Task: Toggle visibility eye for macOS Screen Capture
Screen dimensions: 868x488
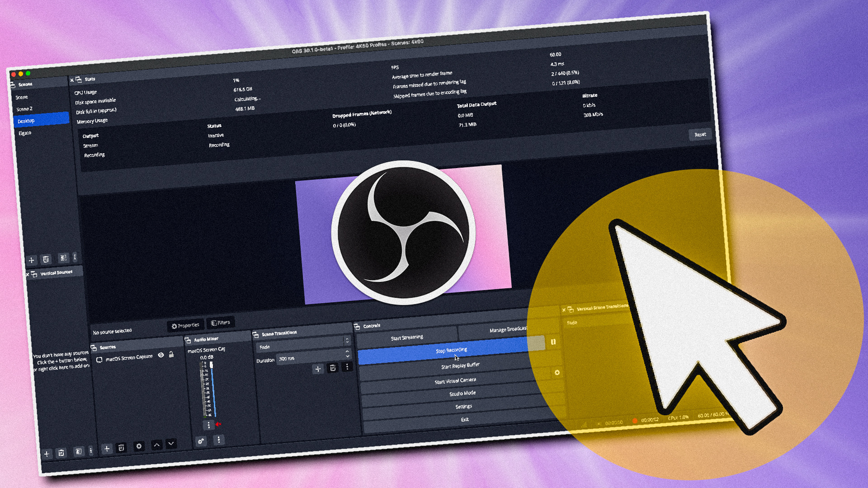Action: (161, 355)
